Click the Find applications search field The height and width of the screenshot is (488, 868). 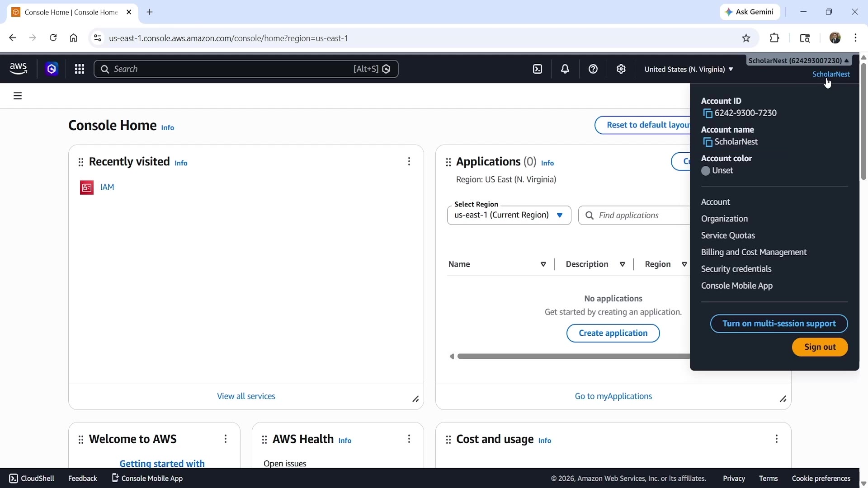(634, 216)
